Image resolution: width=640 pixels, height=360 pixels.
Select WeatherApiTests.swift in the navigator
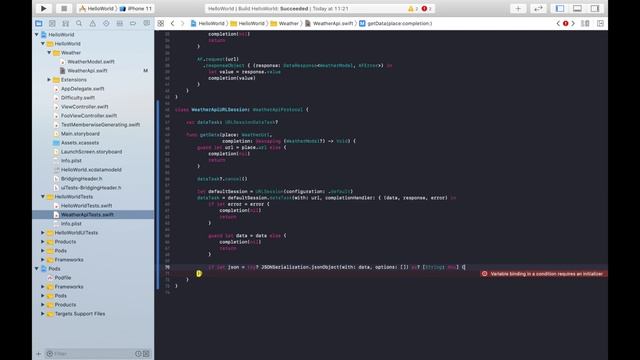tap(93, 215)
